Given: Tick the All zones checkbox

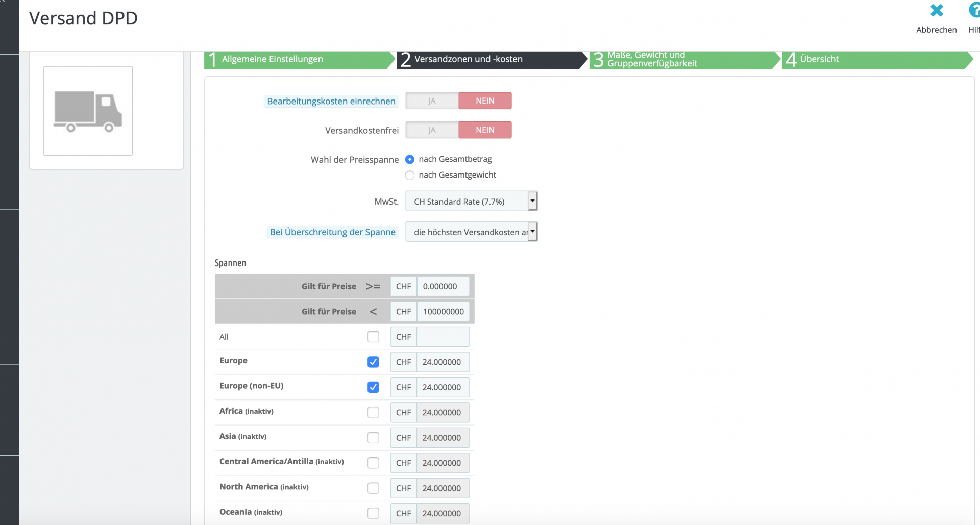Looking at the screenshot, I should pos(373,337).
